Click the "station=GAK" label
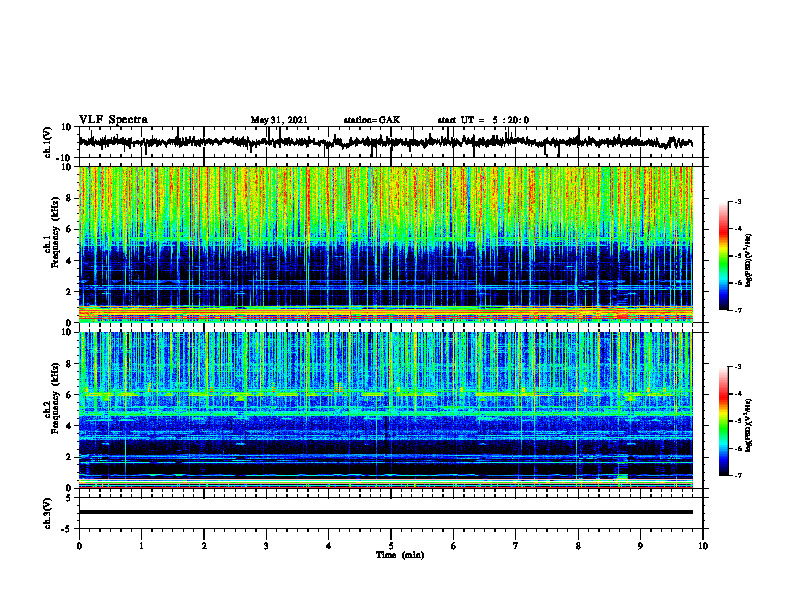Screen dimensions: 792x612 [372, 120]
